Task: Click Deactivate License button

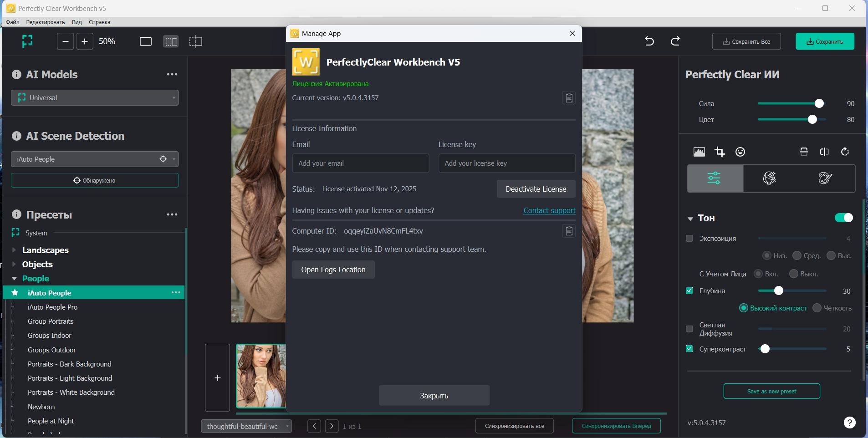Action: [536, 189]
